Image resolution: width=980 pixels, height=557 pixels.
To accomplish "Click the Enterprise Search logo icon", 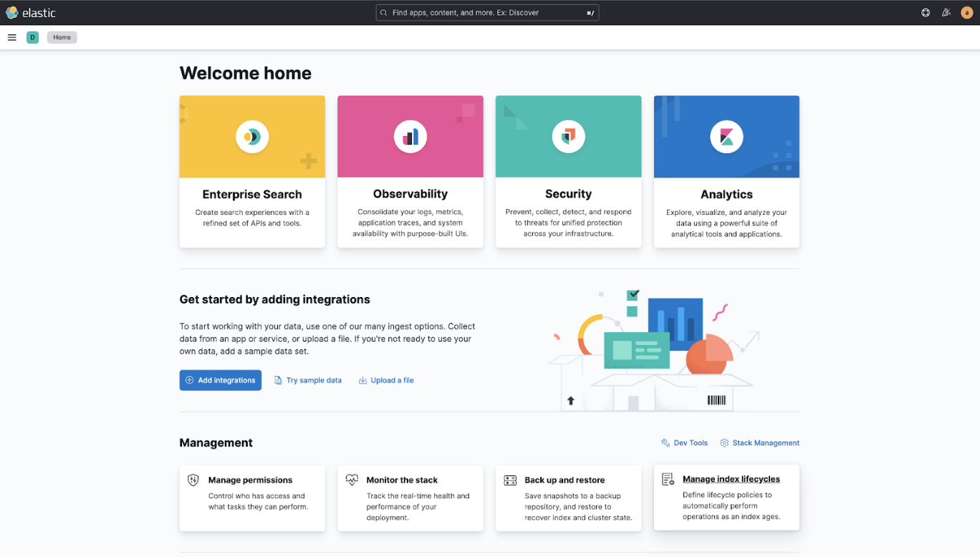I will pos(252,136).
